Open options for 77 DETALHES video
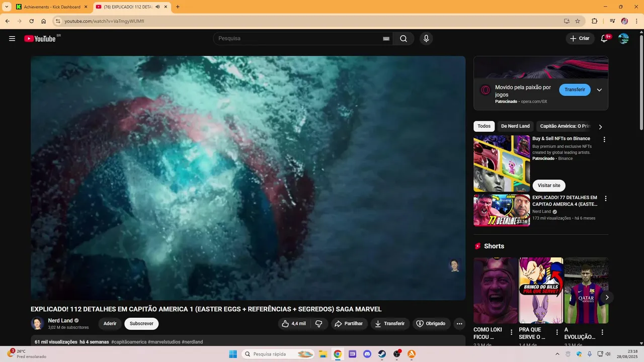 point(605,199)
